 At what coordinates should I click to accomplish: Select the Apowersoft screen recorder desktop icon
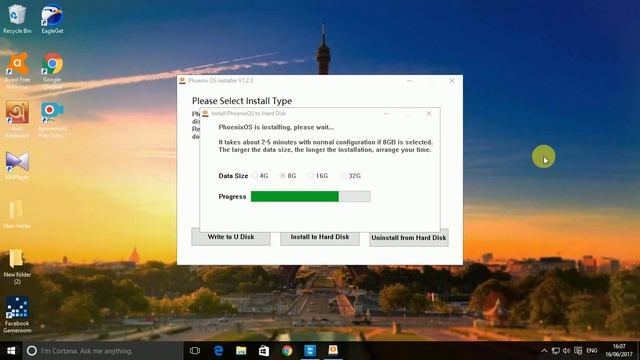pos(52,119)
